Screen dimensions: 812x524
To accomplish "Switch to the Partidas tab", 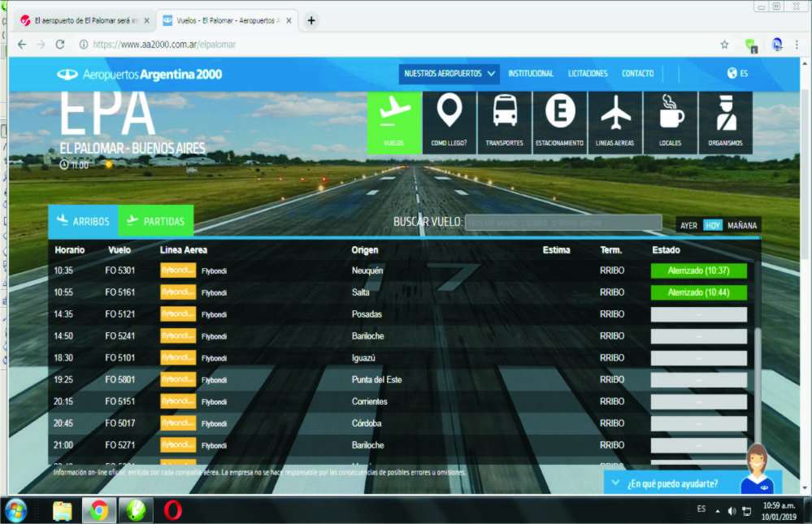I will coord(156,221).
